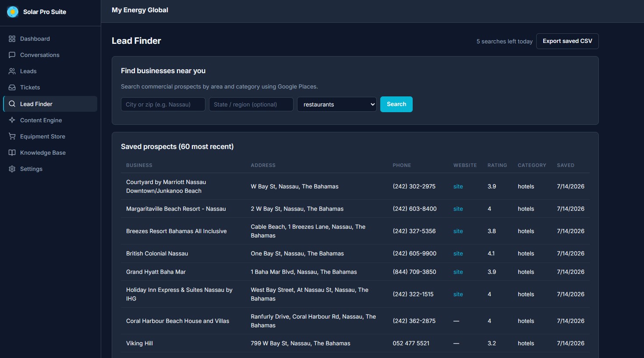The width and height of the screenshot is (644, 358).
Task: Click the Solar Pro Suite logo icon
Action: pyautogui.click(x=13, y=12)
